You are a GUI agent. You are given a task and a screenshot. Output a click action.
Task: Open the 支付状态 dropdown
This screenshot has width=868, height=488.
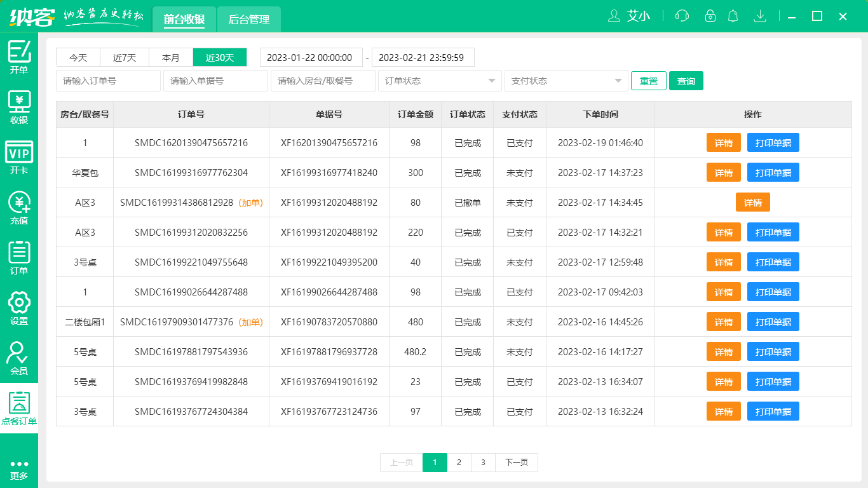click(566, 81)
